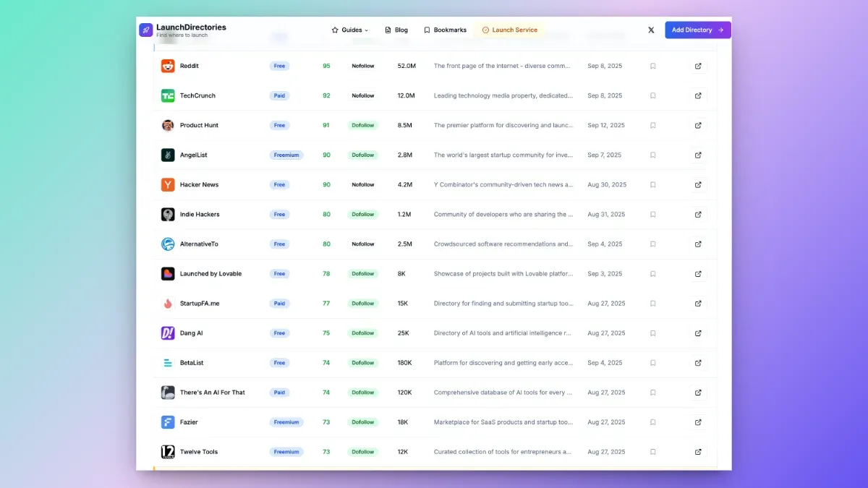Viewport: 868px width, 488px height.
Task: Click the TechCrunch logo icon
Action: [x=168, y=95]
